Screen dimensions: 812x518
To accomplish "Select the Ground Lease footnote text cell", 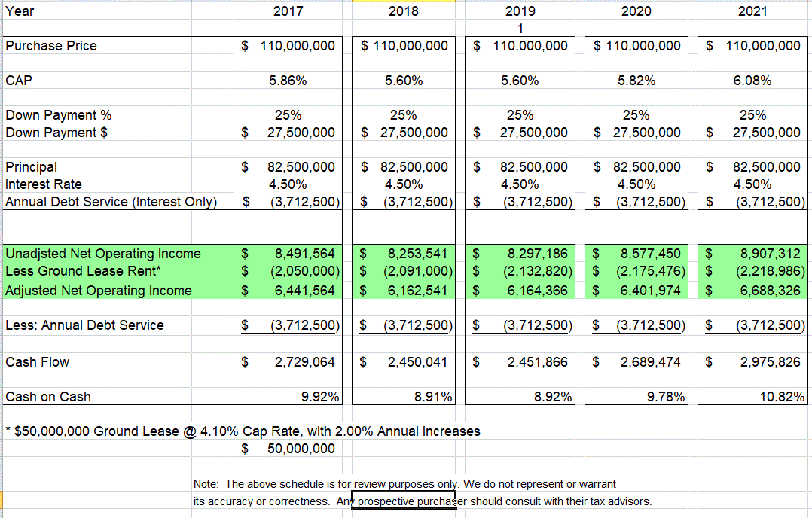I will point(243,431).
